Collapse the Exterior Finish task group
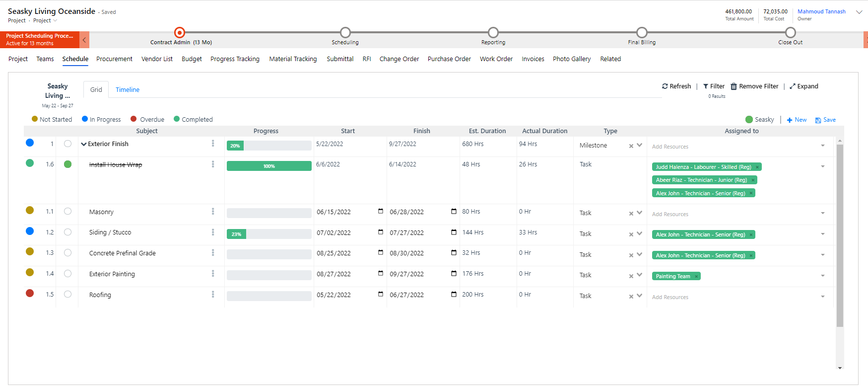 [x=84, y=144]
